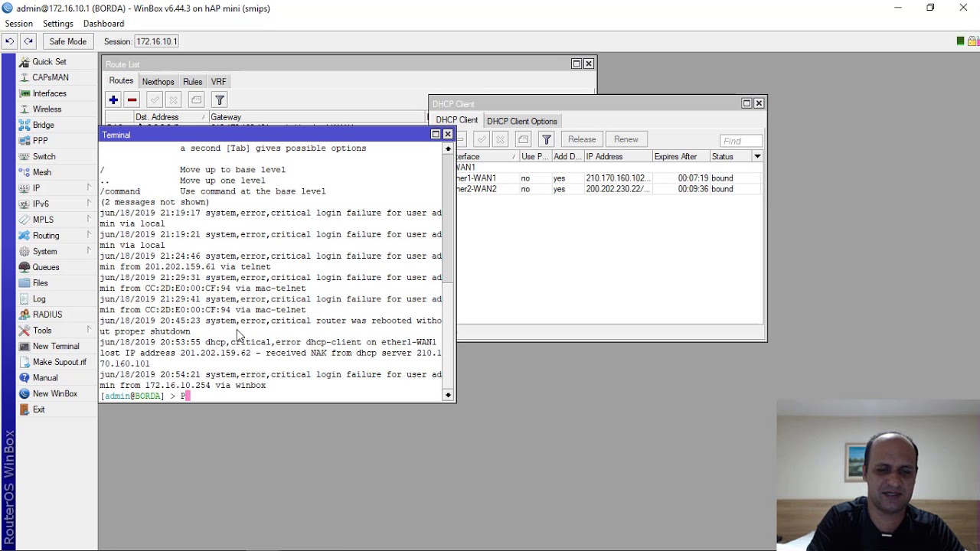Open Files in sidebar
This screenshot has width=980, height=551.
[x=40, y=283]
